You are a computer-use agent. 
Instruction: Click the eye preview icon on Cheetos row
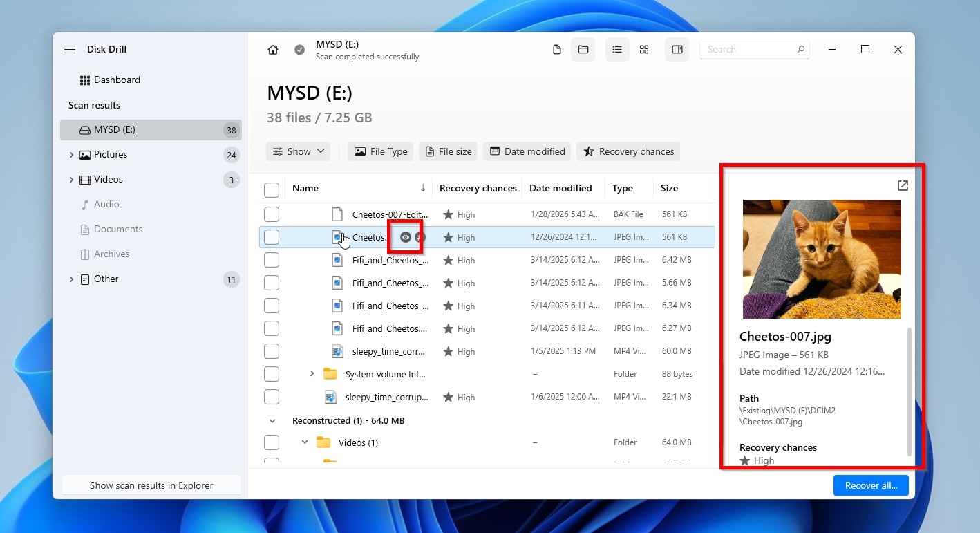click(406, 237)
